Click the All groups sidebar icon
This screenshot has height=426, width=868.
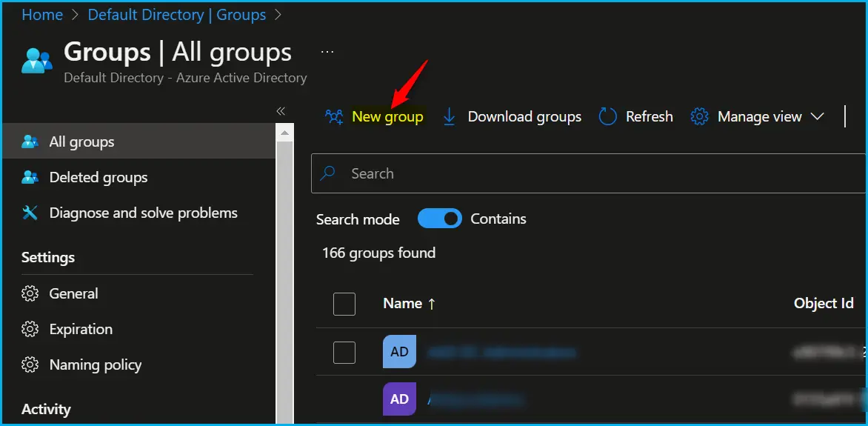click(x=30, y=142)
